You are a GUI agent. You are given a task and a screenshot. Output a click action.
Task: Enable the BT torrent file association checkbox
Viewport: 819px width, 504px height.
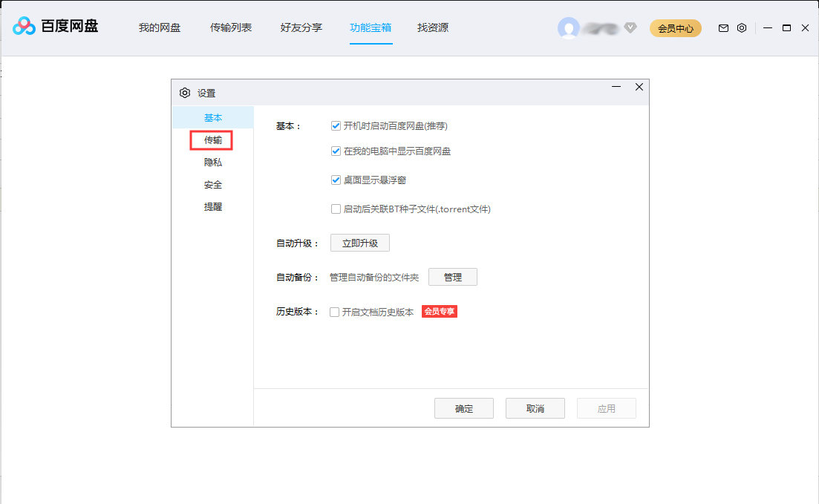coord(336,209)
